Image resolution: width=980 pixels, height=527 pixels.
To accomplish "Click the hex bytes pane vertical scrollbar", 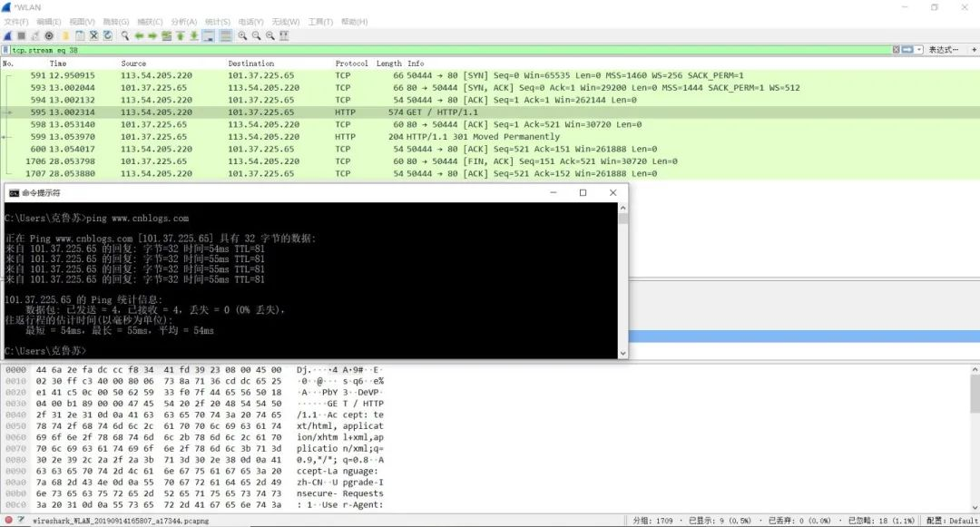I will point(975,439).
